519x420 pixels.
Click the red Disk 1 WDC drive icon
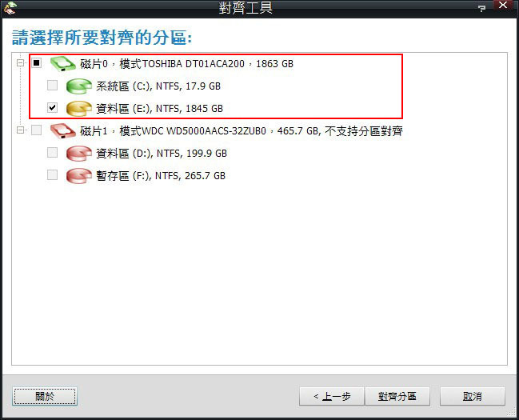(x=63, y=131)
